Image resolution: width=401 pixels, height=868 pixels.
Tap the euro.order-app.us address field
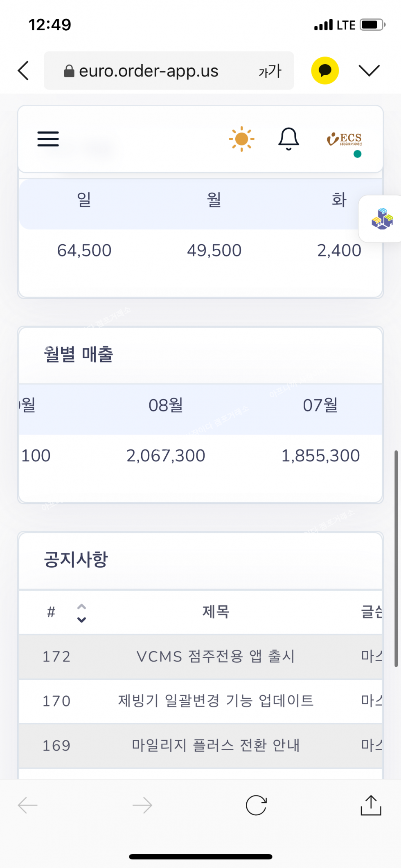(149, 71)
